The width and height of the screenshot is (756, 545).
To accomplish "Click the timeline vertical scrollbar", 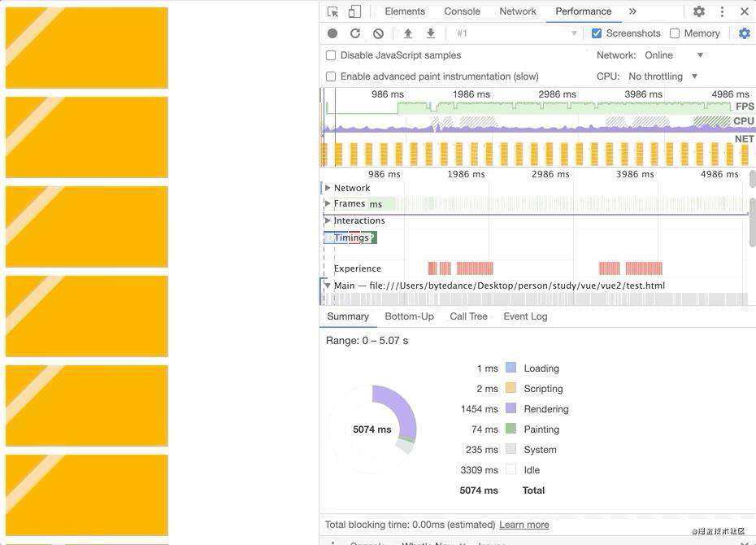I will point(752,222).
